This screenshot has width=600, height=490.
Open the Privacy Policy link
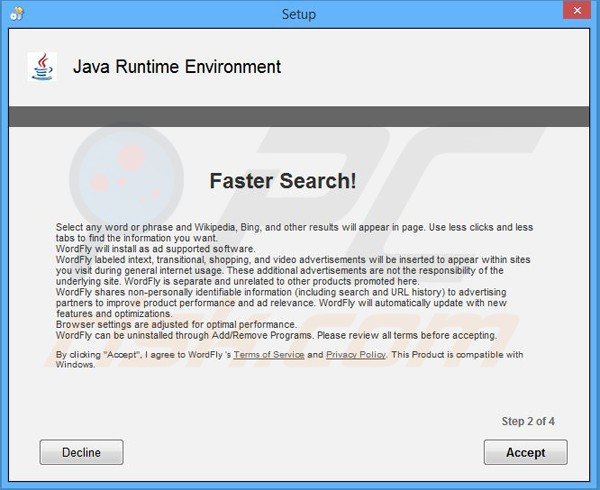point(356,355)
